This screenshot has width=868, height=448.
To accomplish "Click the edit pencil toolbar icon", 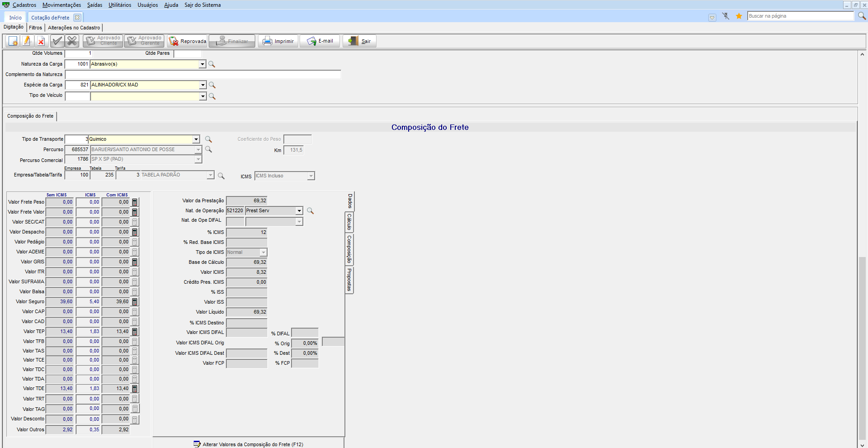I will (27, 41).
